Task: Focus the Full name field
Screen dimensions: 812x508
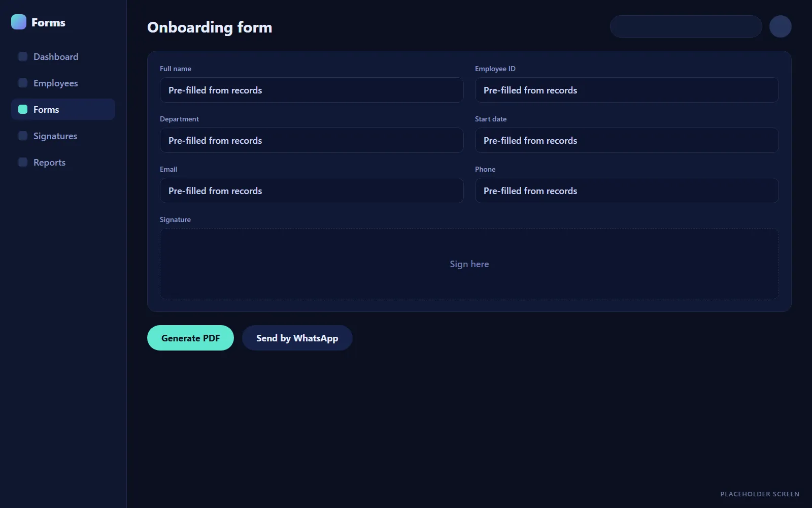Action: tap(312, 90)
